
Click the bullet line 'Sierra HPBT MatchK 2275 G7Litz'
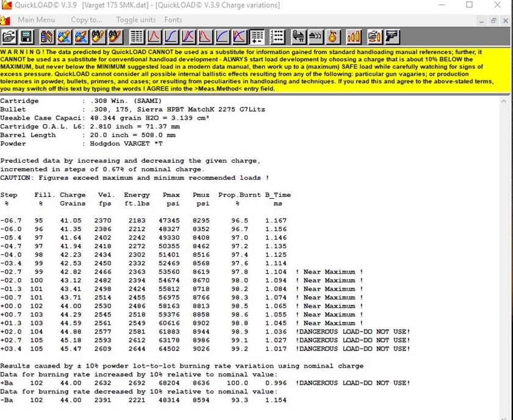point(201,110)
